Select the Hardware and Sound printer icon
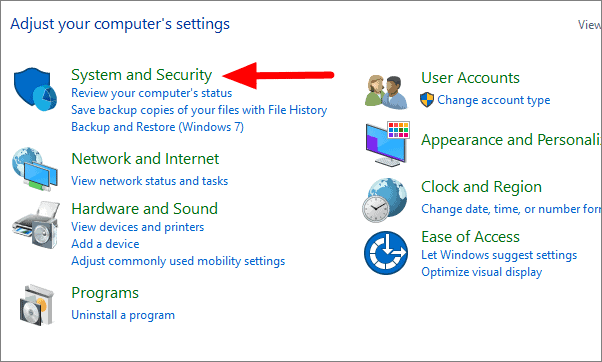The height and width of the screenshot is (362, 602). tap(36, 225)
